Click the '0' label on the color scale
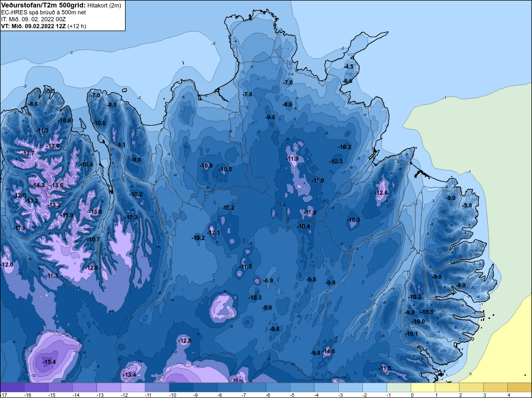Image resolution: width=532 pixels, height=398 pixels. (x=412, y=395)
